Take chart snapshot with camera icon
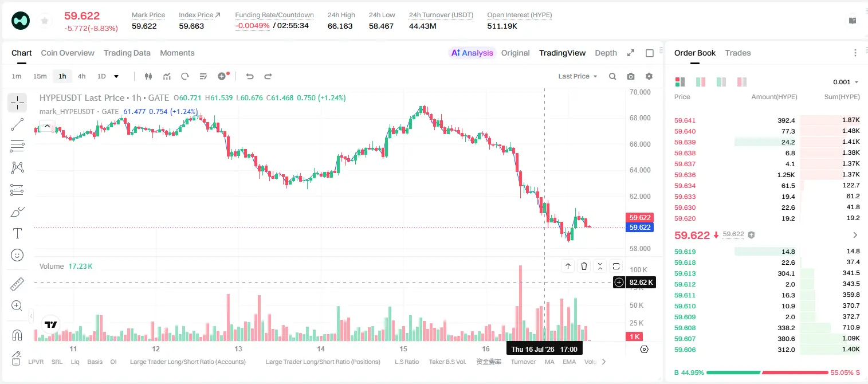Image resolution: width=868 pixels, height=384 pixels. tap(631, 76)
